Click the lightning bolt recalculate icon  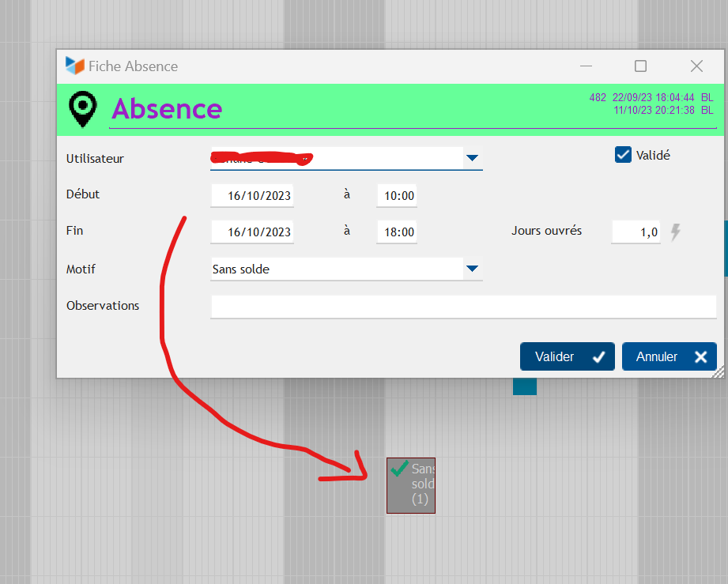[x=675, y=232]
